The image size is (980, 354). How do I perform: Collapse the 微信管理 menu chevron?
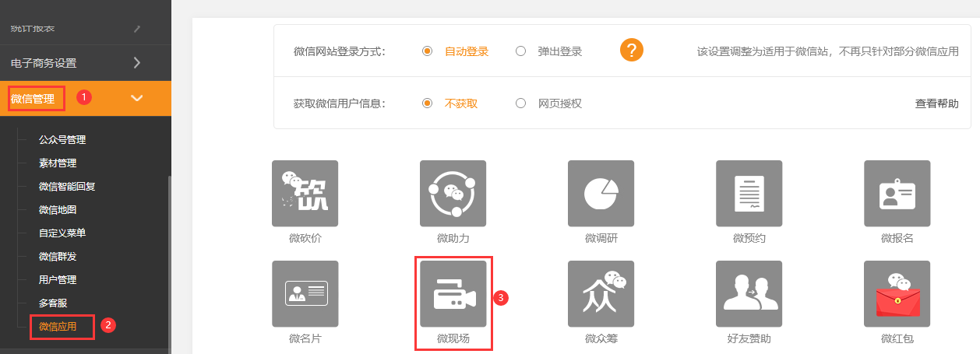pos(137,98)
